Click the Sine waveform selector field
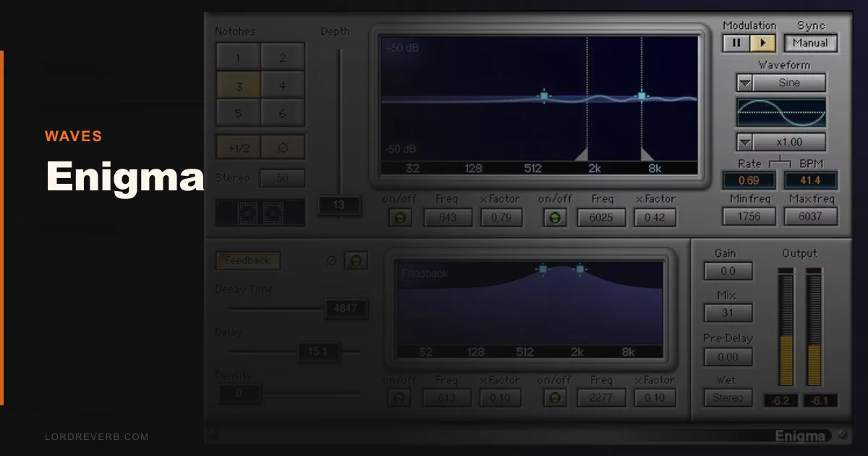Viewport: 868px width, 456px height. click(x=789, y=83)
